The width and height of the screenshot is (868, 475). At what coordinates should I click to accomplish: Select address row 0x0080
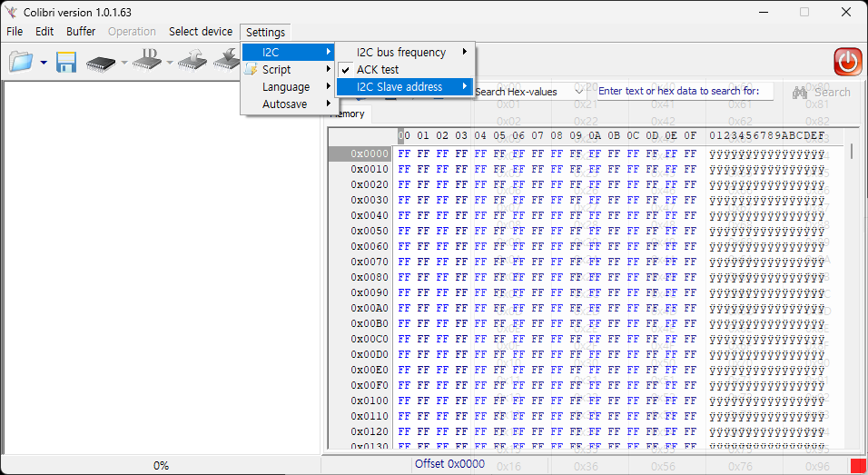pyautogui.click(x=370, y=277)
